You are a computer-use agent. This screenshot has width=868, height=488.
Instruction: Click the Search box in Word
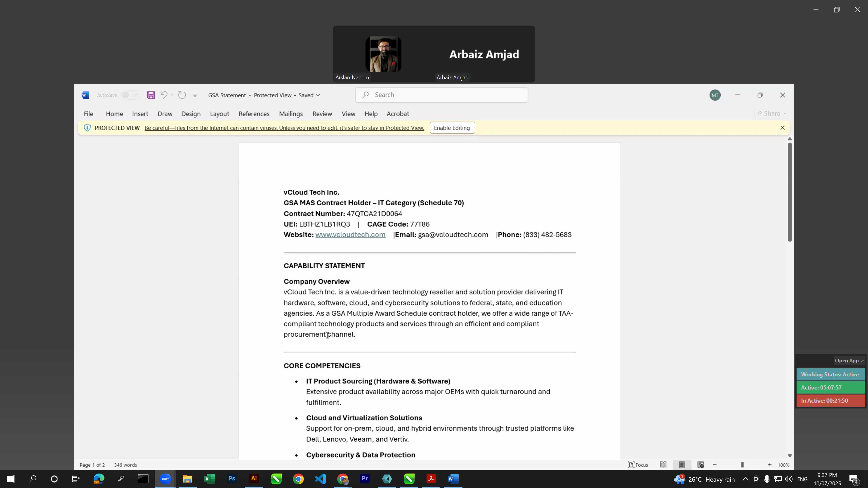tap(441, 95)
